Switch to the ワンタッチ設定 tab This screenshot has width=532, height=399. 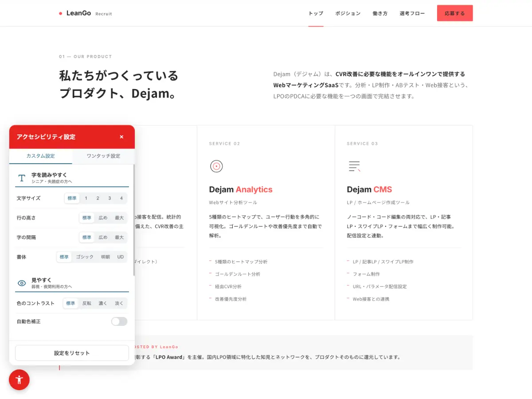(x=103, y=156)
